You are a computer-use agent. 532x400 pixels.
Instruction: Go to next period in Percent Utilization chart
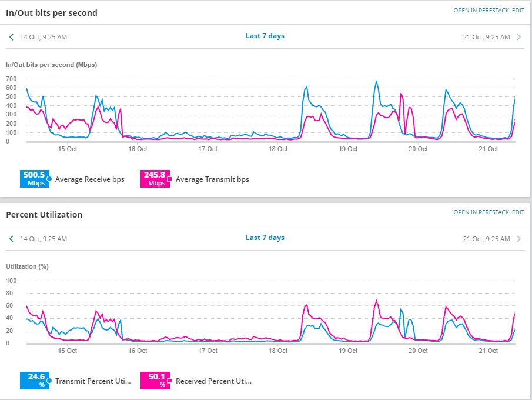pos(518,239)
